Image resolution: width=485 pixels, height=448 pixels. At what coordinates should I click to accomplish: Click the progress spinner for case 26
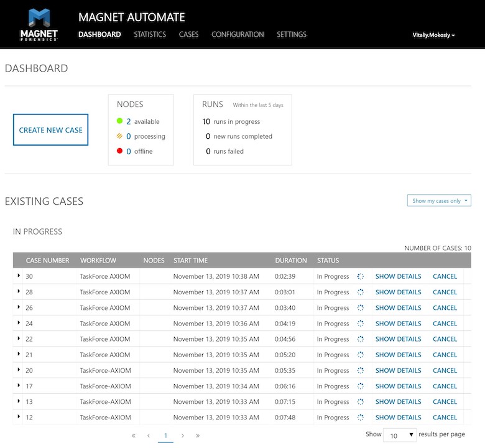point(361,308)
